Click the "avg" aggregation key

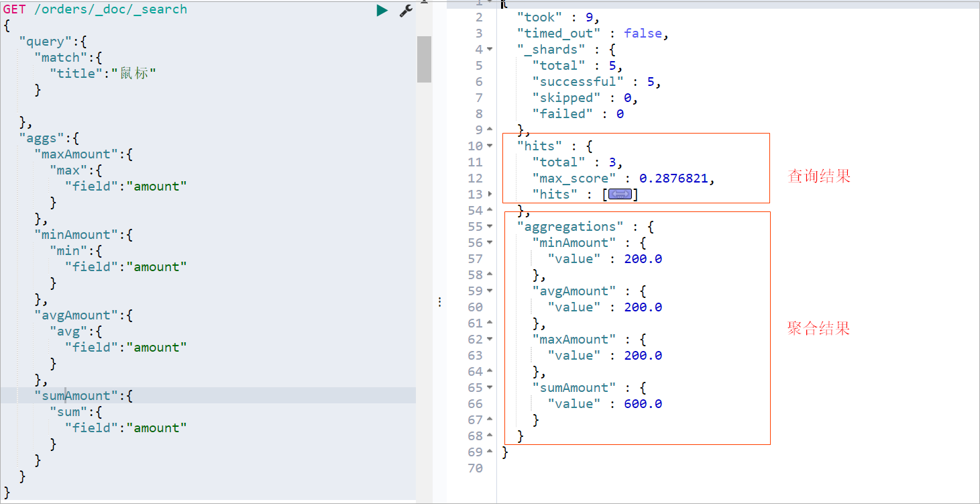pos(68,332)
